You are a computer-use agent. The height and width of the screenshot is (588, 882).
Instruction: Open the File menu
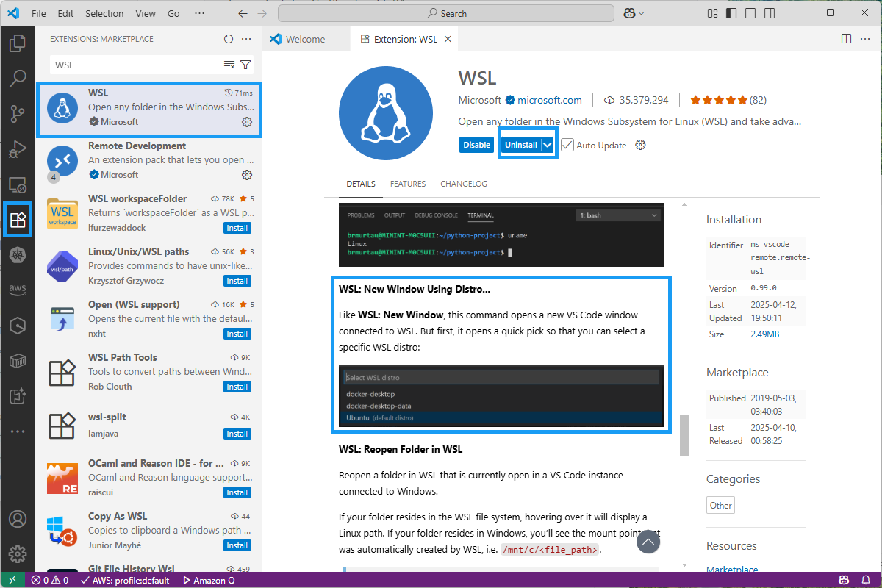pyautogui.click(x=39, y=13)
